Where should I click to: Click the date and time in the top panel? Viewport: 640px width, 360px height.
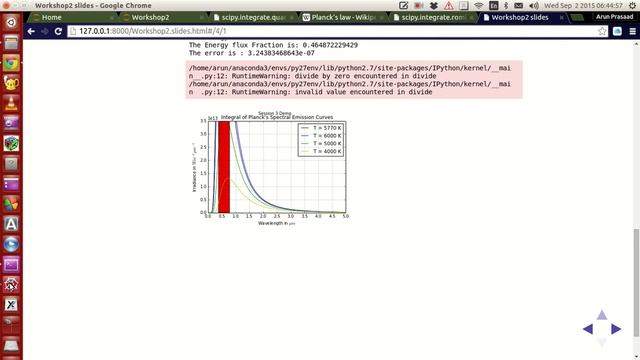point(583,6)
